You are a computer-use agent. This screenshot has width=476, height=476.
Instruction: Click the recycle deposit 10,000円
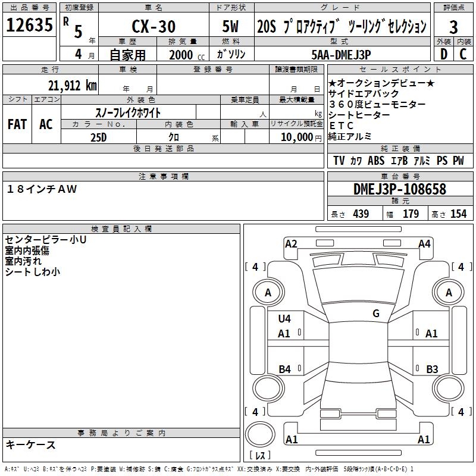click(x=301, y=137)
